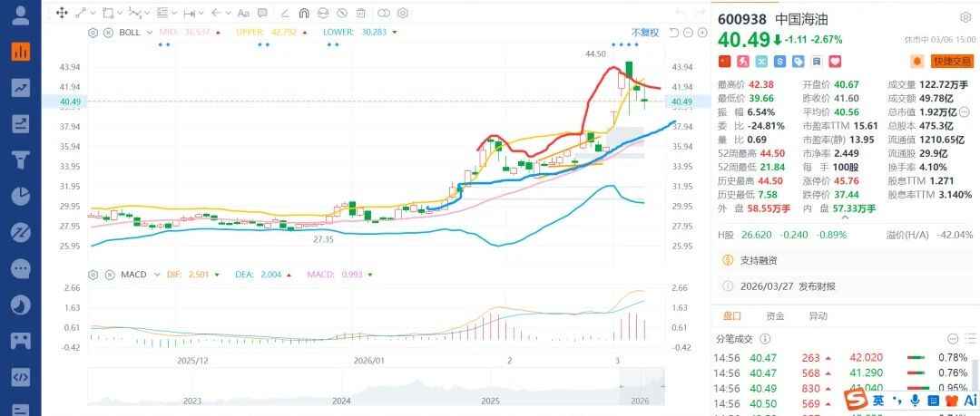Click the pink lightning tag icon
Image resolution: width=980 pixels, height=416 pixels.
pyautogui.click(x=743, y=62)
